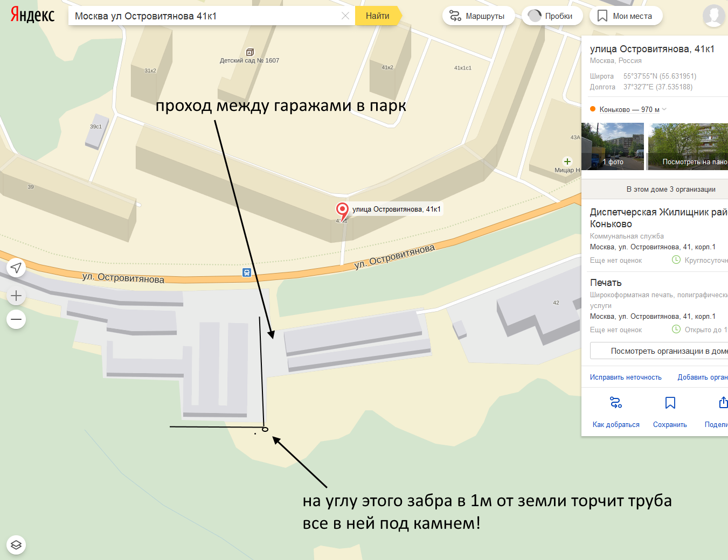Click building label 39 on the map
This screenshot has height=560, width=728.
click(31, 187)
